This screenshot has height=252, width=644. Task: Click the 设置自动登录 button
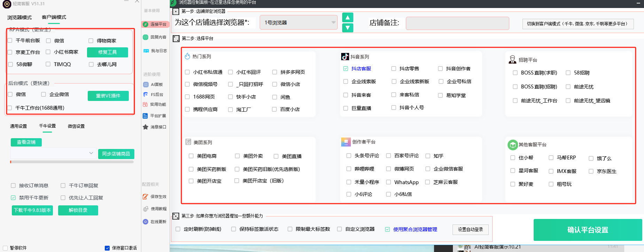tap(470, 229)
